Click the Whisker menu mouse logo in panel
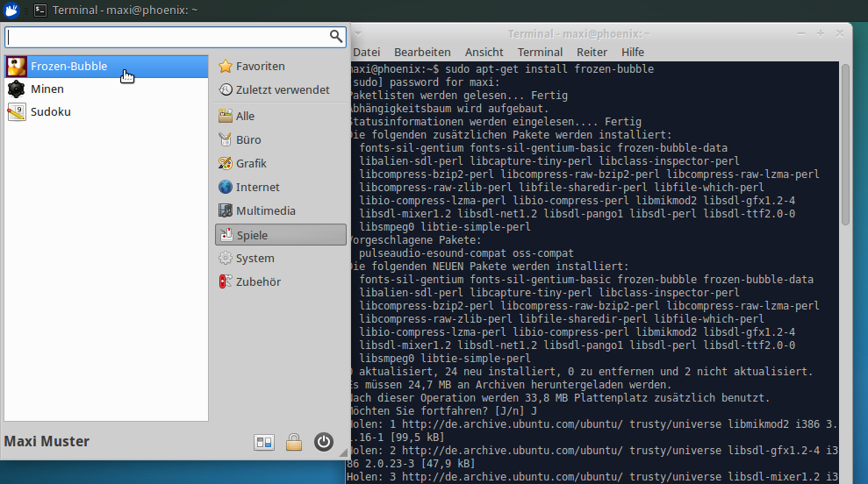The width and height of the screenshot is (868, 484). point(11,10)
